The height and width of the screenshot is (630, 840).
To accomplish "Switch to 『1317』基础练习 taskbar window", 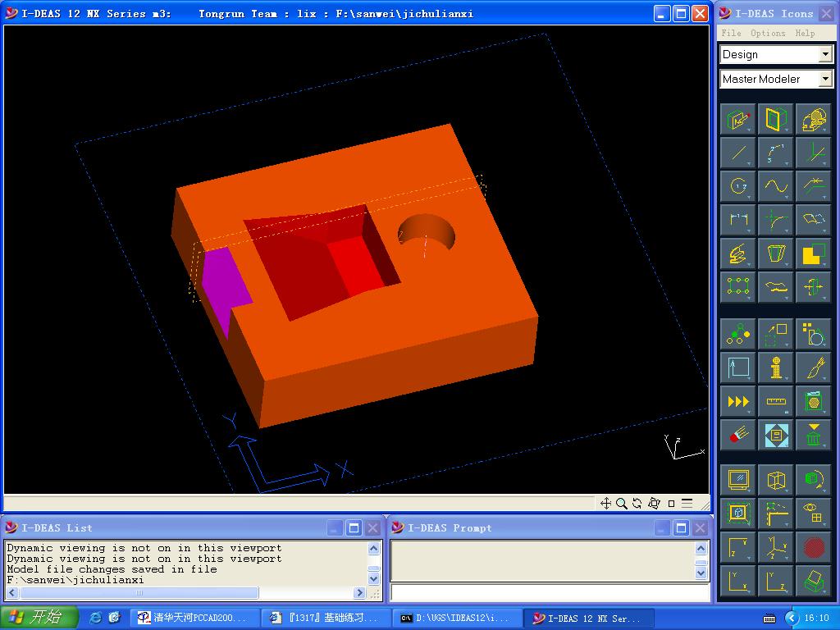I will 325,618.
